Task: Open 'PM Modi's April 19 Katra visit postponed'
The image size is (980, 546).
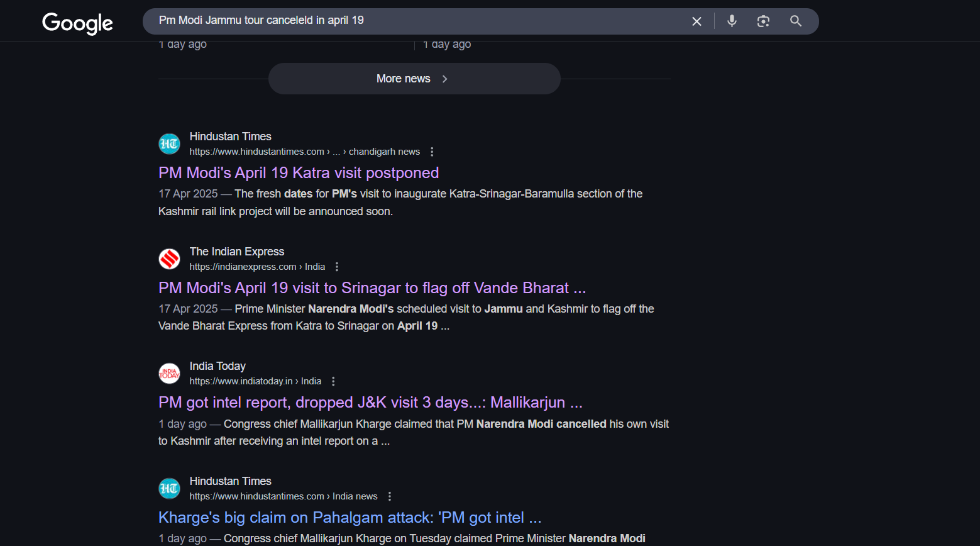Action: point(299,173)
